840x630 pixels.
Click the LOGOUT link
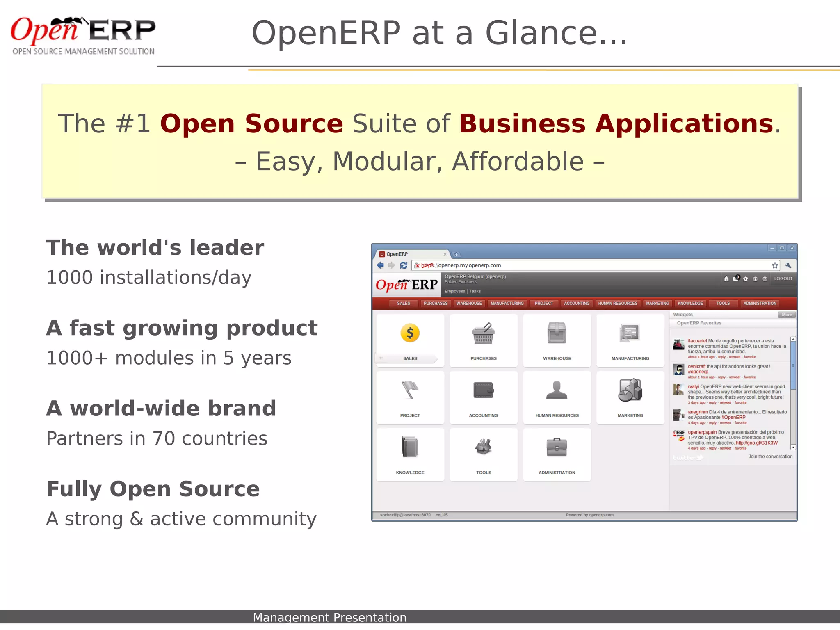click(x=783, y=278)
